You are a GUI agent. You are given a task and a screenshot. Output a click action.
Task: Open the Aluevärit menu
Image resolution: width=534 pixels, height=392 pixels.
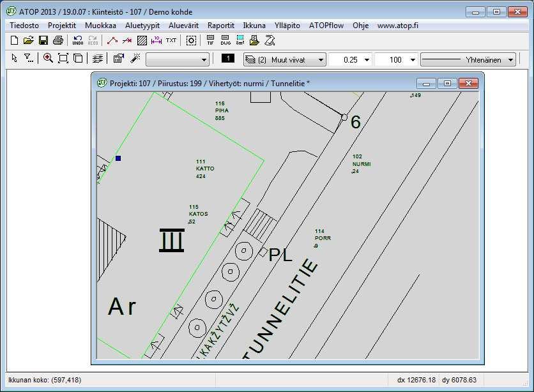click(x=183, y=26)
